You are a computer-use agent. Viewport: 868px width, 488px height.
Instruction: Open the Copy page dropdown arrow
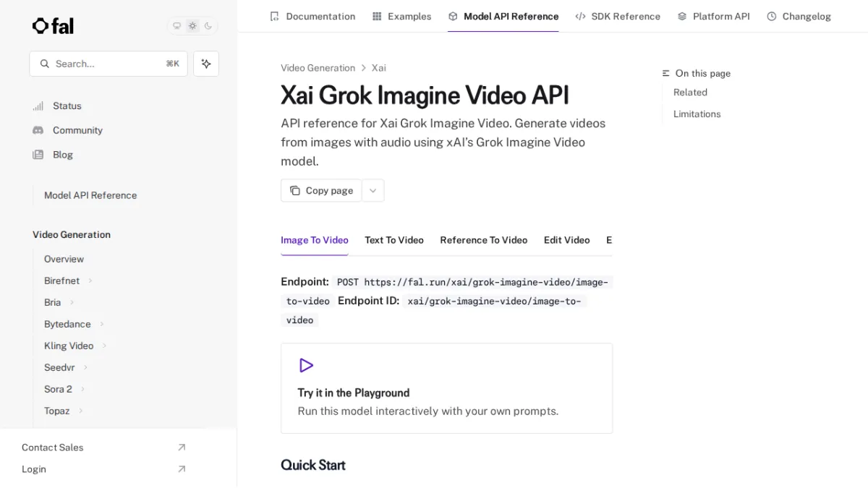pos(373,191)
